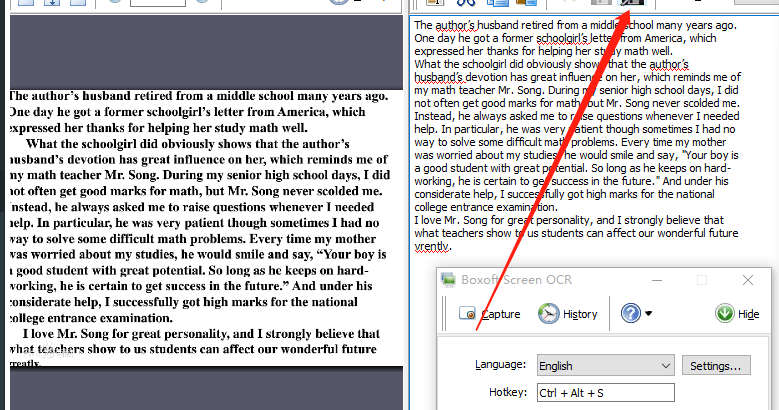
Task: Close the Boxoft Screen OCR window
Action: point(748,280)
